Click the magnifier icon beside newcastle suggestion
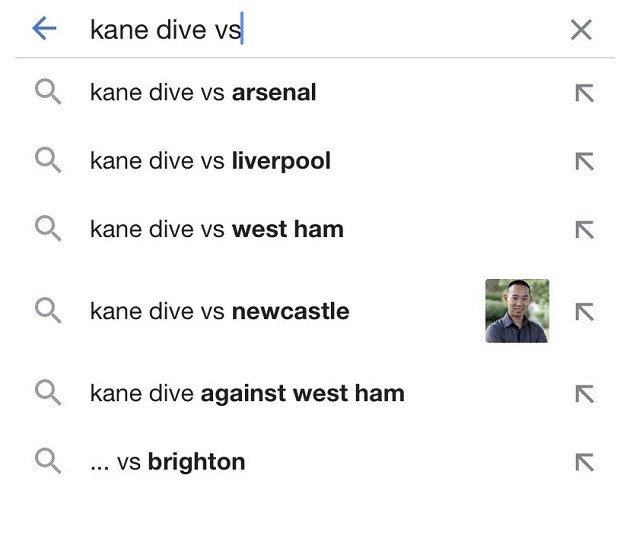This screenshot has height=535, width=630. (x=48, y=310)
